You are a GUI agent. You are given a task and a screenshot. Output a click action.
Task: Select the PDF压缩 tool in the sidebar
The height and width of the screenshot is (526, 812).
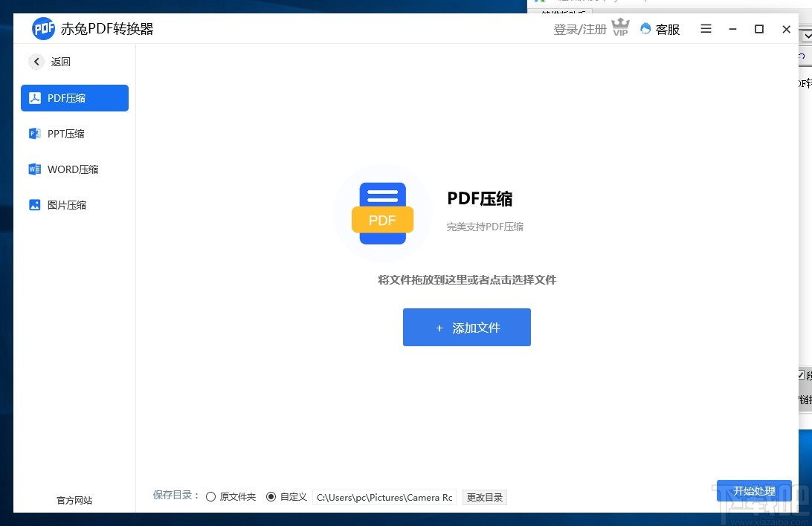pyautogui.click(x=74, y=97)
